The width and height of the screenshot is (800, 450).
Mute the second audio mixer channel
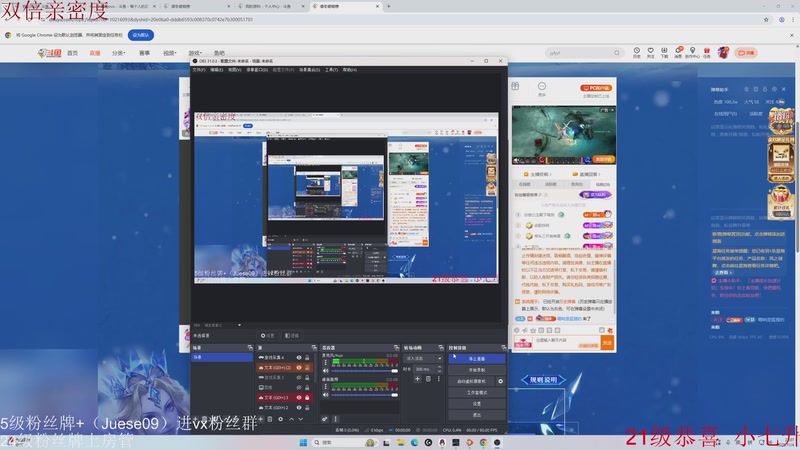point(326,395)
